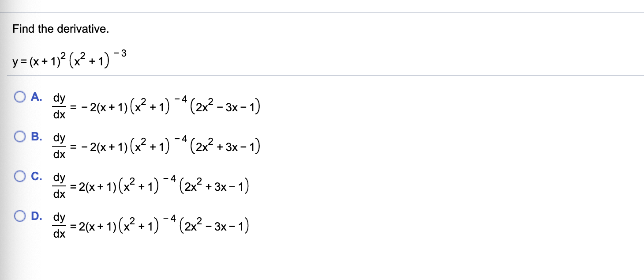Image resolution: width=644 pixels, height=280 pixels.
Task: Click the dy/dx fraction in option B
Action: (x=59, y=146)
